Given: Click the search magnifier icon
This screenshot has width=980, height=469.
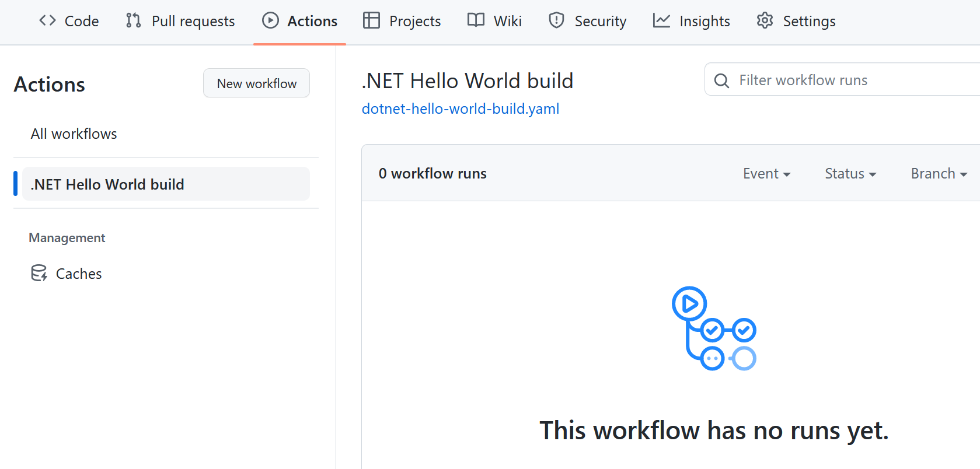Looking at the screenshot, I should point(721,80).
